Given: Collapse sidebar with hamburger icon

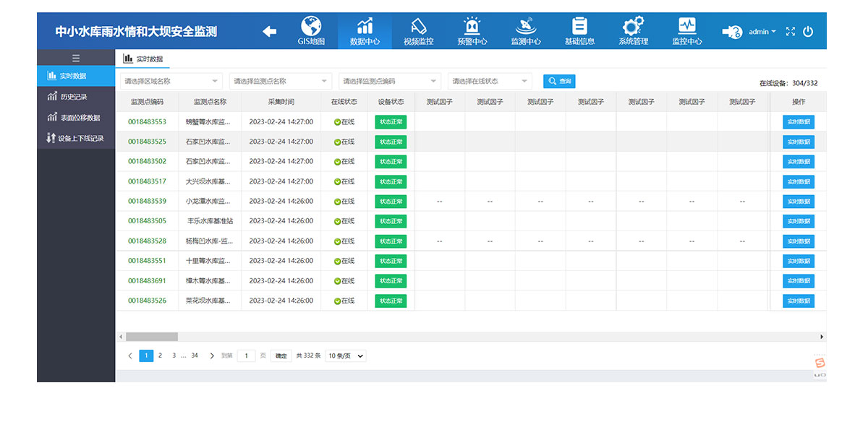Looking at the screenshot, I should tap(76, 59).
